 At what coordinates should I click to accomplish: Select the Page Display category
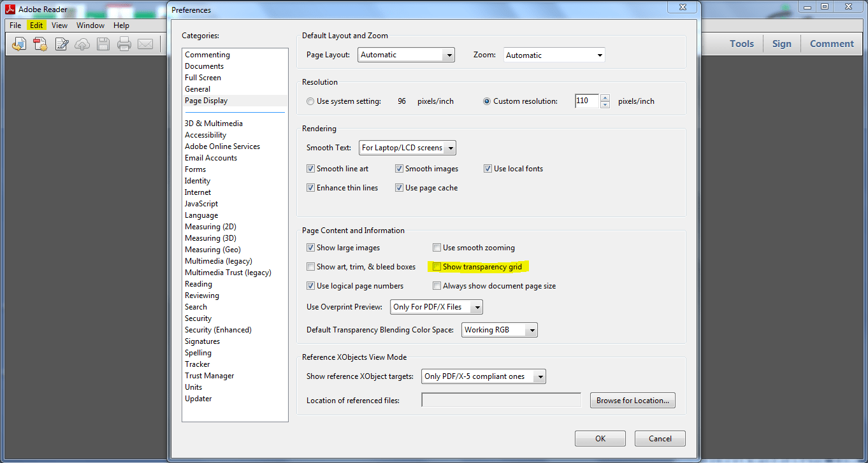pos(206,101)
